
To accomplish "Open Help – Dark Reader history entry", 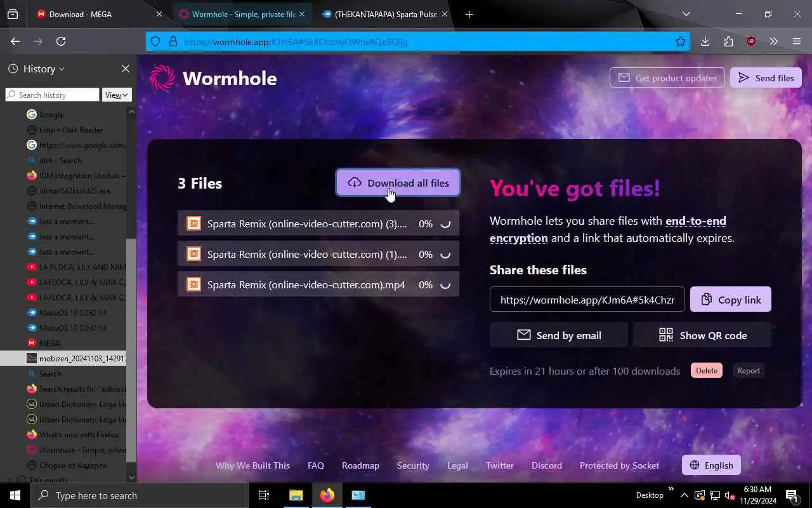I will click(x=71, y=130).
